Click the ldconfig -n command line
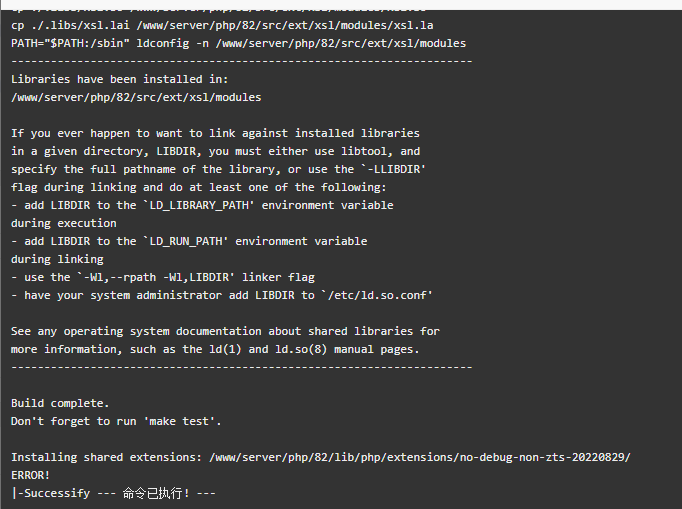 238,43
